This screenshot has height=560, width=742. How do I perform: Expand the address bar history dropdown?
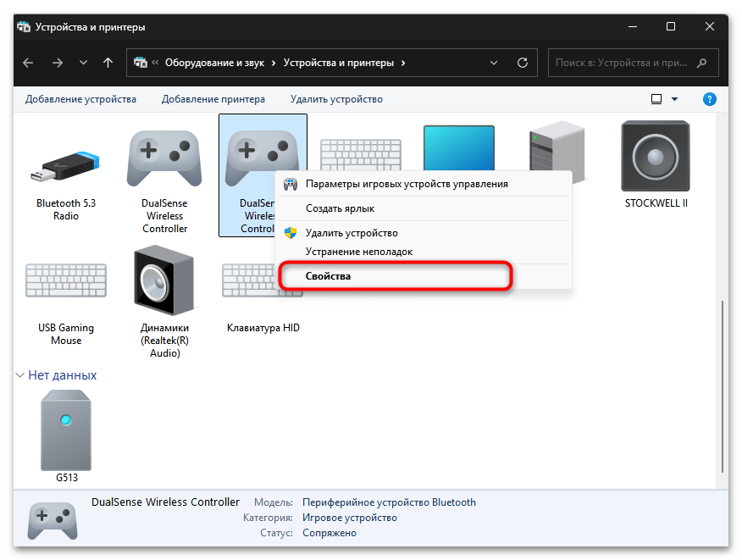click(x=494, y=63)
